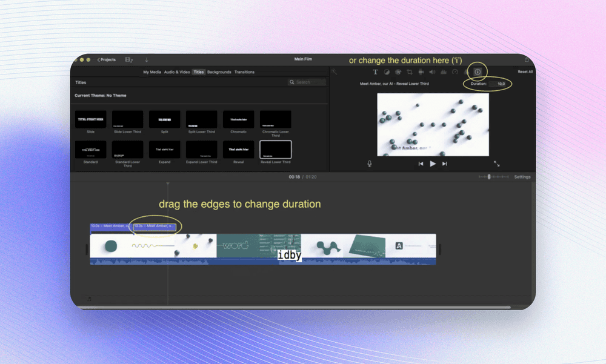
Task: Click the Duration input field
Action: [498, 84]
